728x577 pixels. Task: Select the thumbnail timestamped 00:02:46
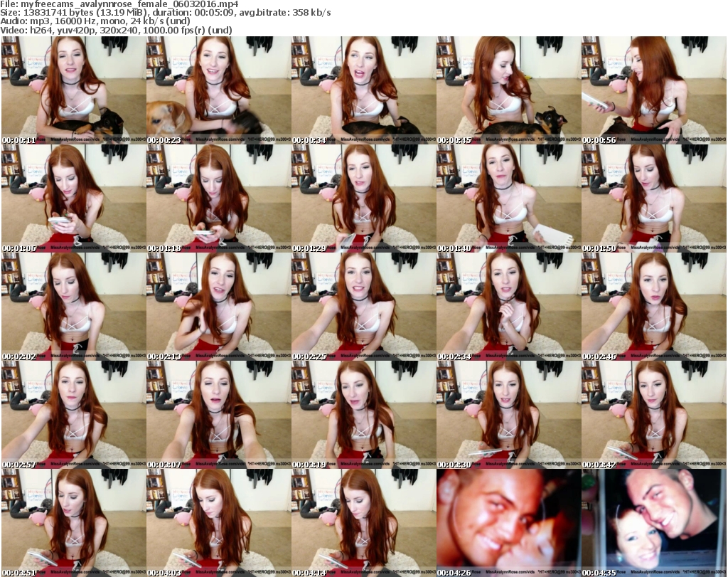coord(654,307)
